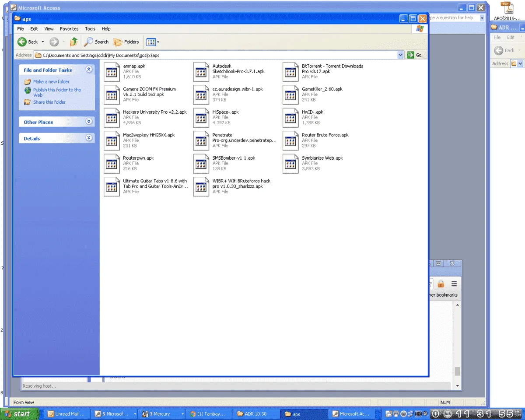Screen dimensions: 525x420
Task: Open Access help question box dropdown
Action: tap(482, 18)
